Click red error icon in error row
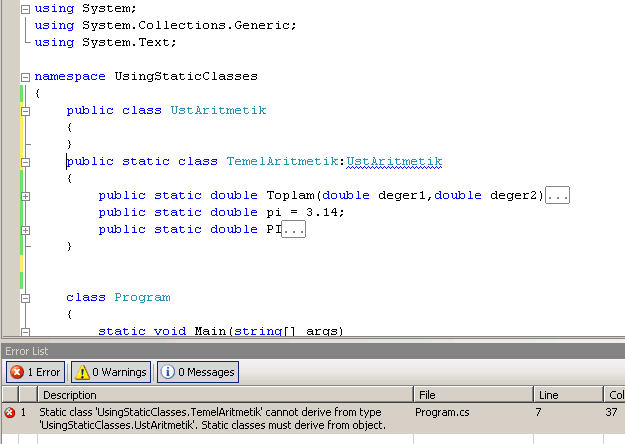 pyautogui.click(x=10, y=411)
